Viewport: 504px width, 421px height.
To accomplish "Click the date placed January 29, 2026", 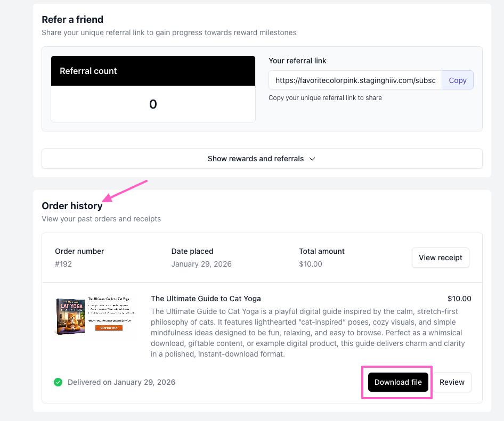I will pos(201,264).
